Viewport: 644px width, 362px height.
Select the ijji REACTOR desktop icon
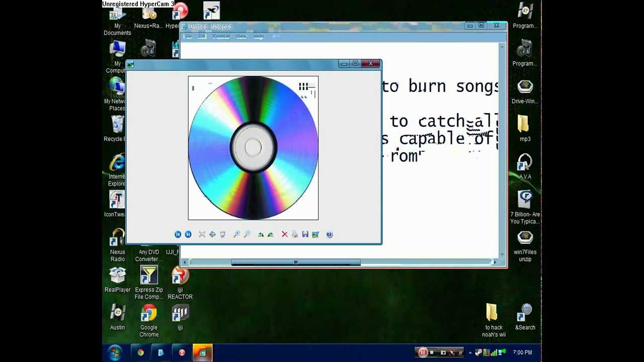[x=180, y=283]
